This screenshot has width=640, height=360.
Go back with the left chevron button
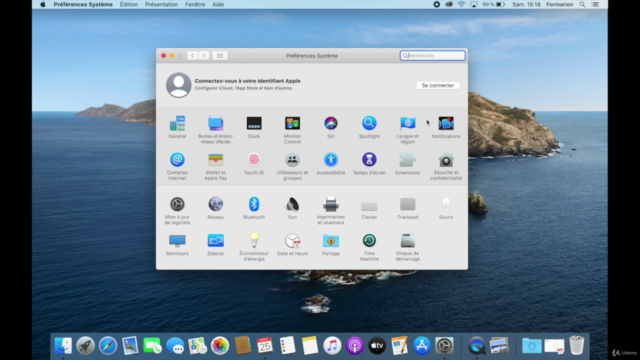(x=193, y=56)
